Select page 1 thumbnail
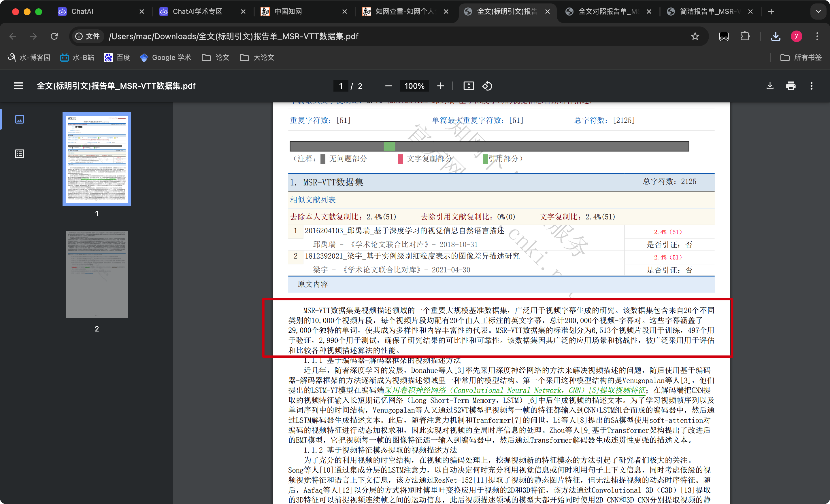830x504 pixels. [97, 159]
